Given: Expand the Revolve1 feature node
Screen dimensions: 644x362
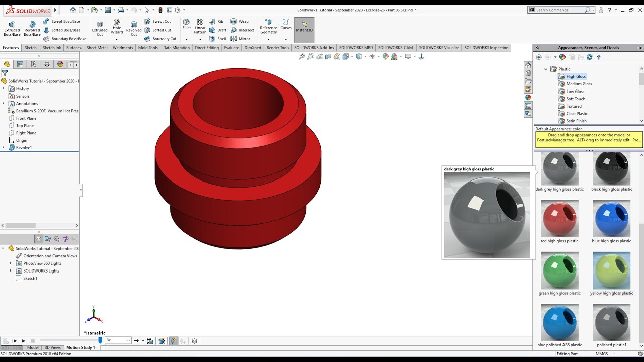Looking at the screenshot, I should point(3,148).
